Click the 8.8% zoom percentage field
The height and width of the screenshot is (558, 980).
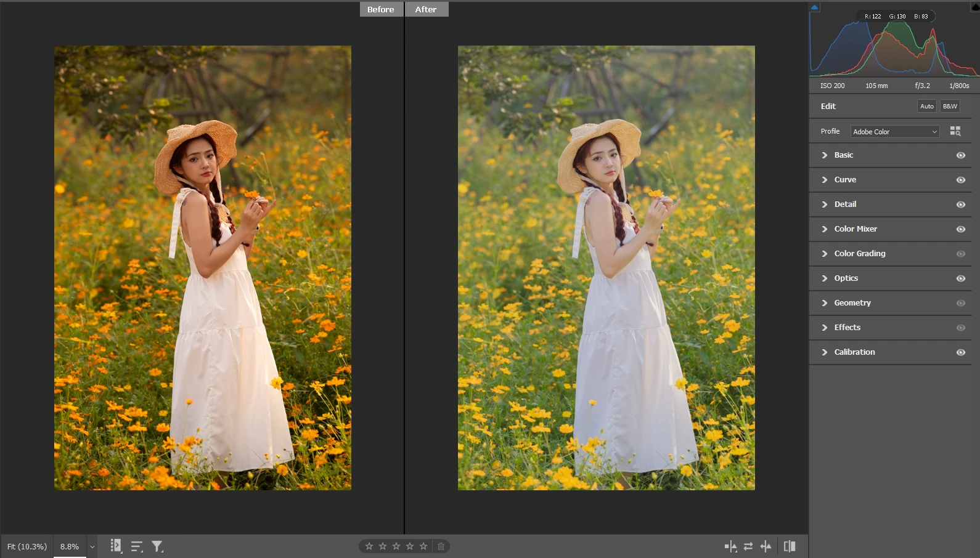tap(70, 546)
